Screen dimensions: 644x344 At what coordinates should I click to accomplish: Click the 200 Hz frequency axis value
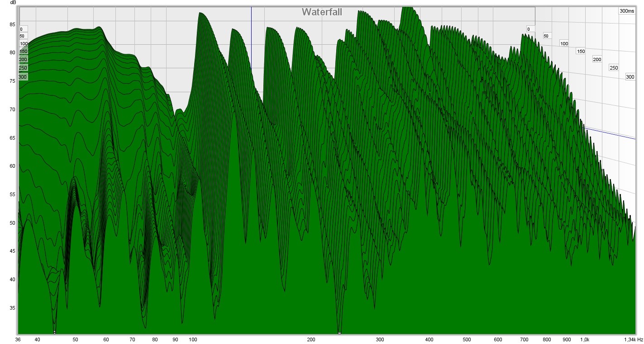[311, 339]
